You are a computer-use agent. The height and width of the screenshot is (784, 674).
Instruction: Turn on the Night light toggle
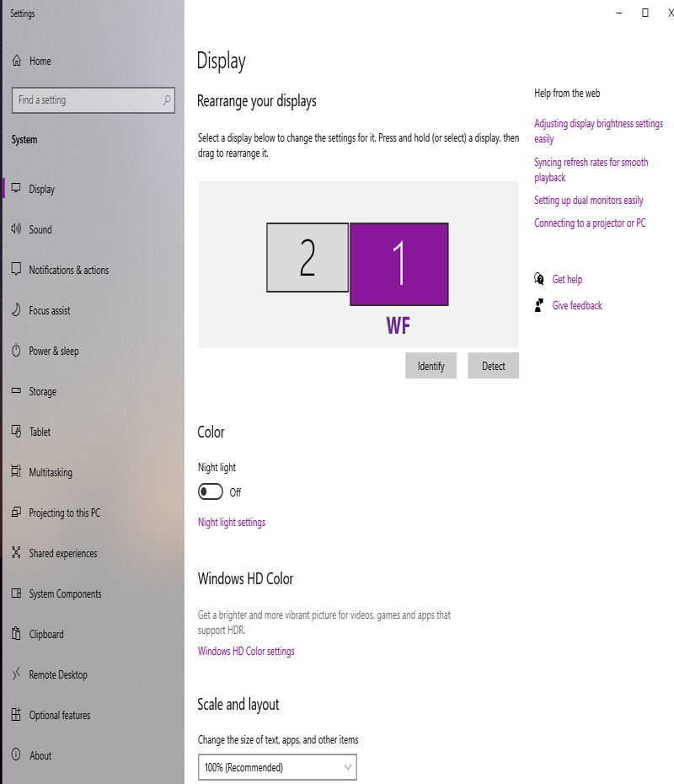[x=211, y=492]
